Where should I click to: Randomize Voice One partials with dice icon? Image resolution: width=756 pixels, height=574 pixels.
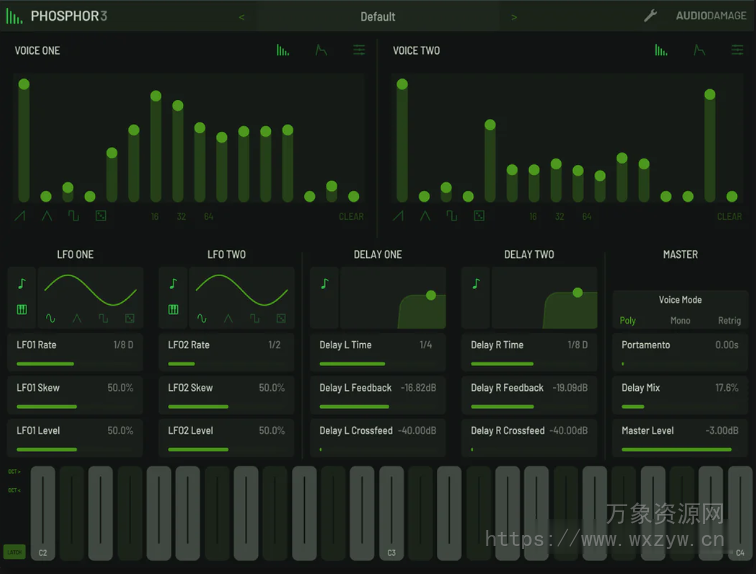tap(101, 216)
